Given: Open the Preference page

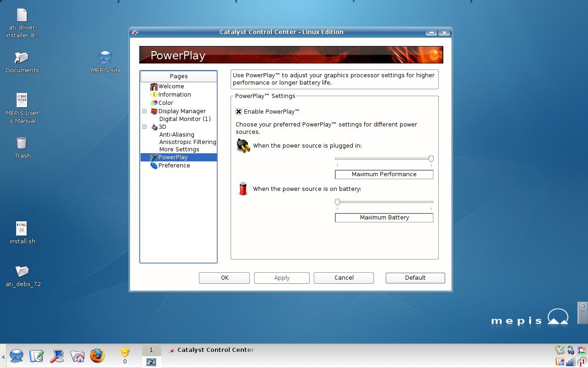Looking at the screenshot, I should (x=174, y=166).
